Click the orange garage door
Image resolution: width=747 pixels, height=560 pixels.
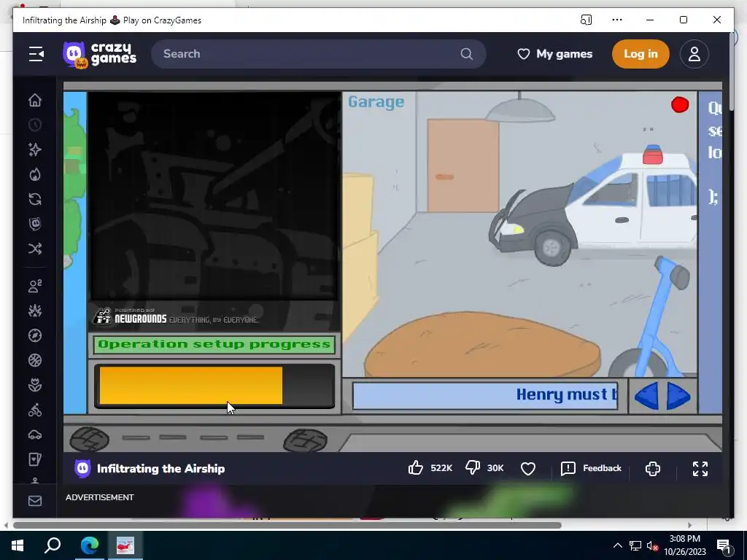coord(463,166)
